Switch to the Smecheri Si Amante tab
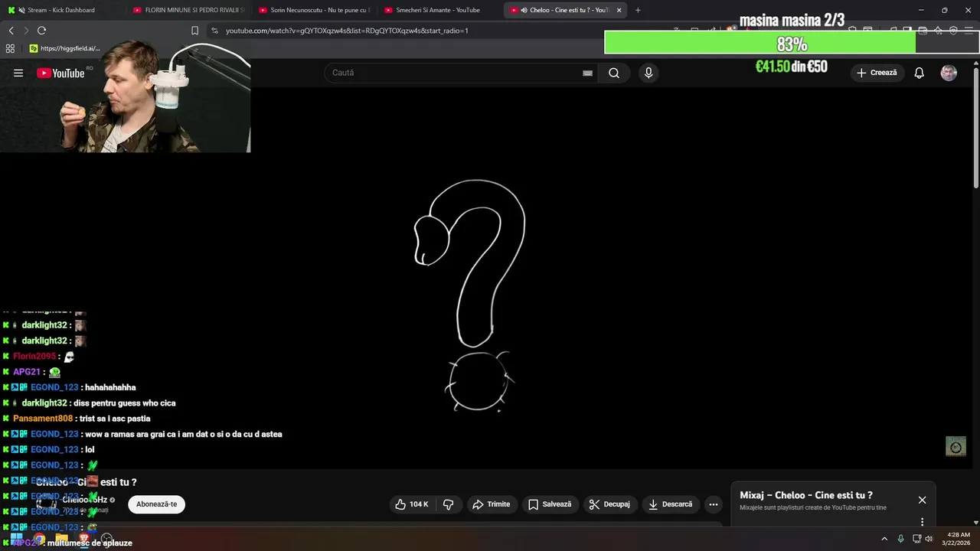This screenshot has height=551, width=980. pyautogui.click(x=438, y=10)
